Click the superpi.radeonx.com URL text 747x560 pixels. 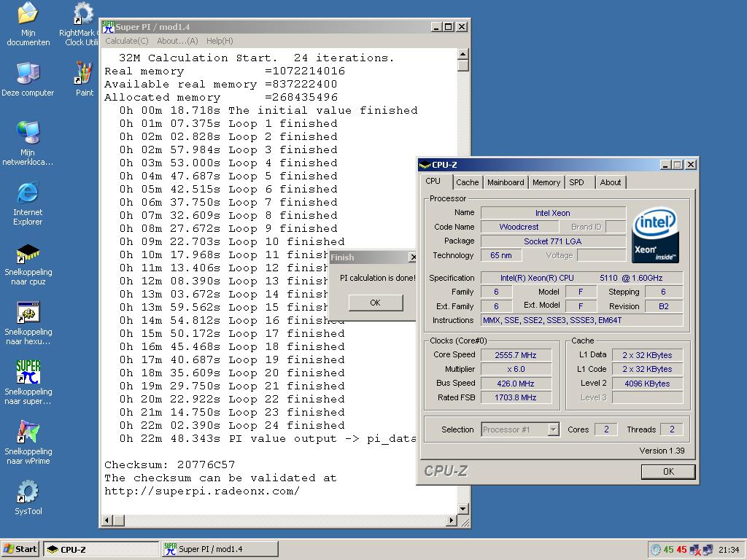tap(202, 491)
